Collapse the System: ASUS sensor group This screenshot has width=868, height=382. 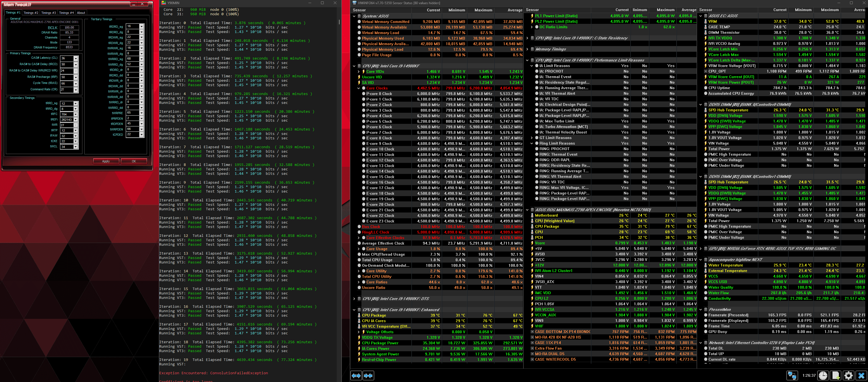click(x=354, y=16)
